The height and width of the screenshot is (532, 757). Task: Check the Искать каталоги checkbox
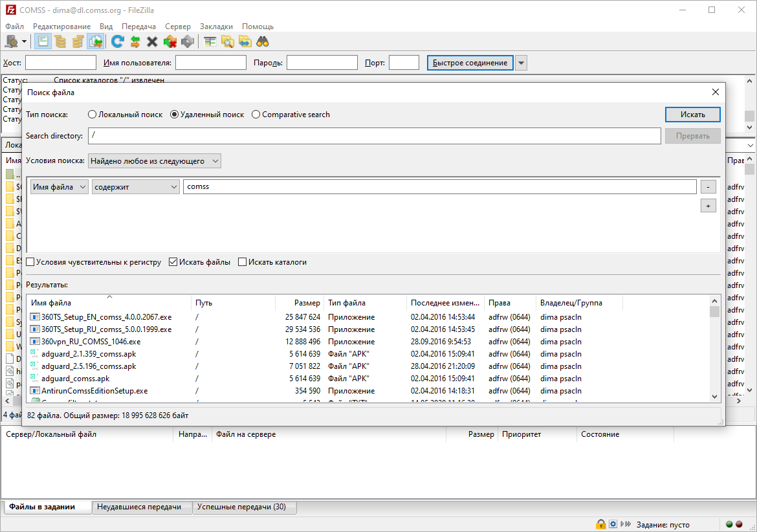click(x=243, y=262)
